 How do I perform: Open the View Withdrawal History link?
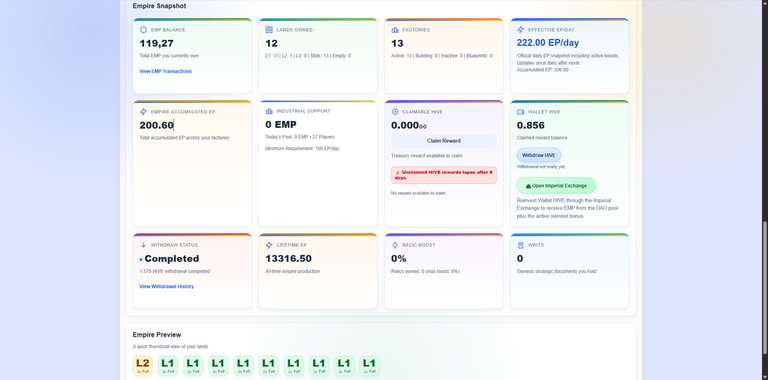click(x=167, y=286)
